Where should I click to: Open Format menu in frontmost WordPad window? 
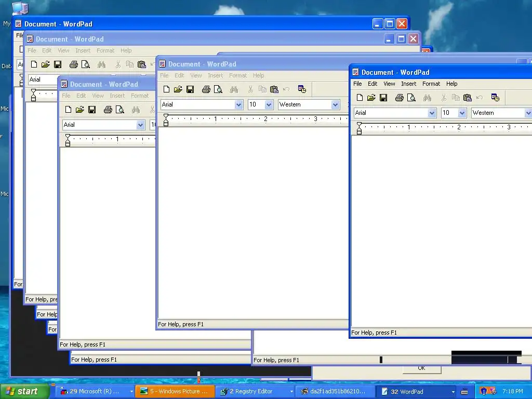(431, 84)
